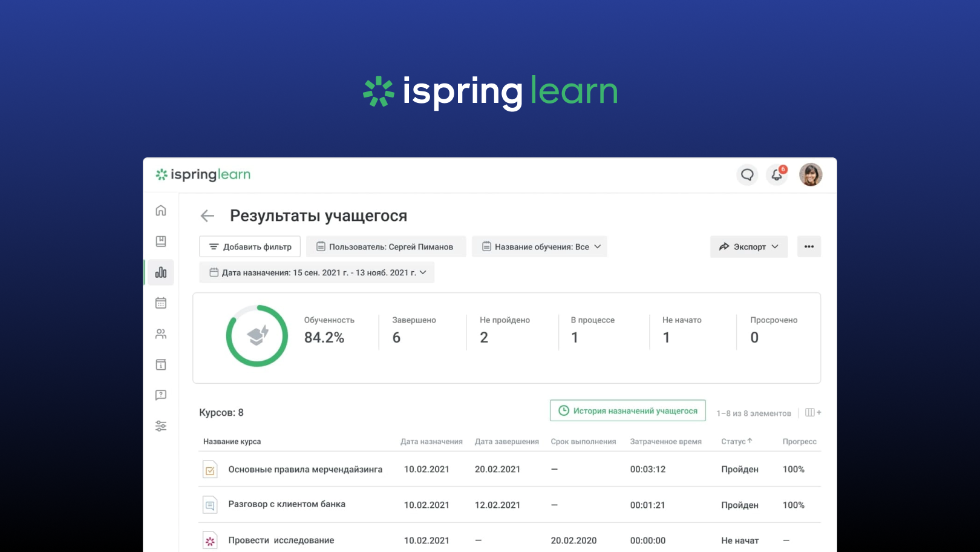980x552 pixels.
Task: Open the Info/News sidebar icon
Action: pyautogui.click(x=160, y=364)
